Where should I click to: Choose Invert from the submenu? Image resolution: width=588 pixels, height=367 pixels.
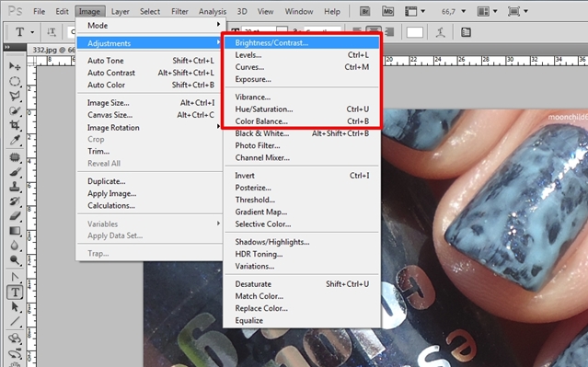302,176
